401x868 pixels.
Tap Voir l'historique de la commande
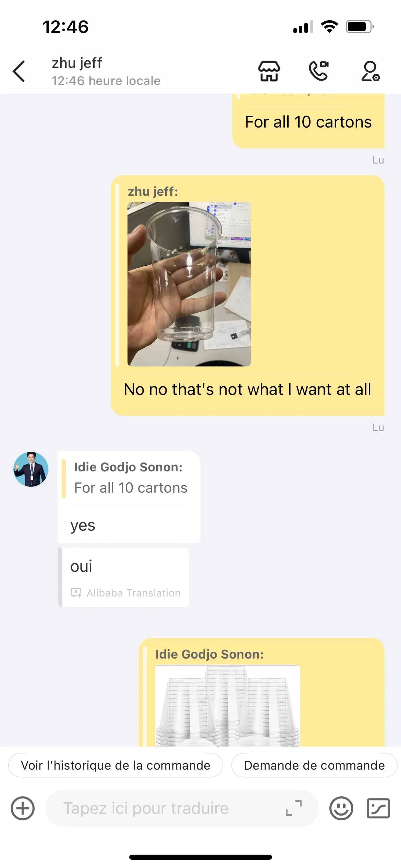[x=116, y=765]
